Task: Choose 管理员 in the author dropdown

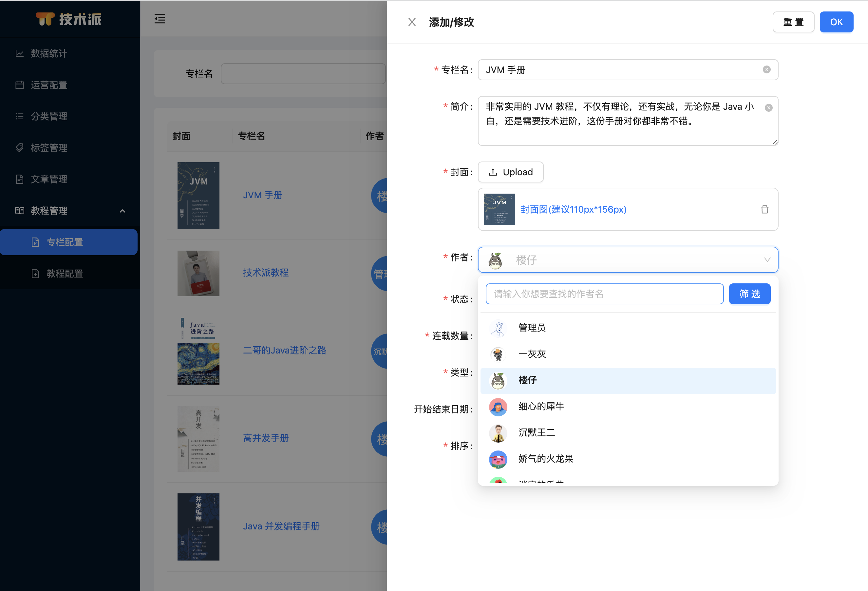Action: point(532,328)
